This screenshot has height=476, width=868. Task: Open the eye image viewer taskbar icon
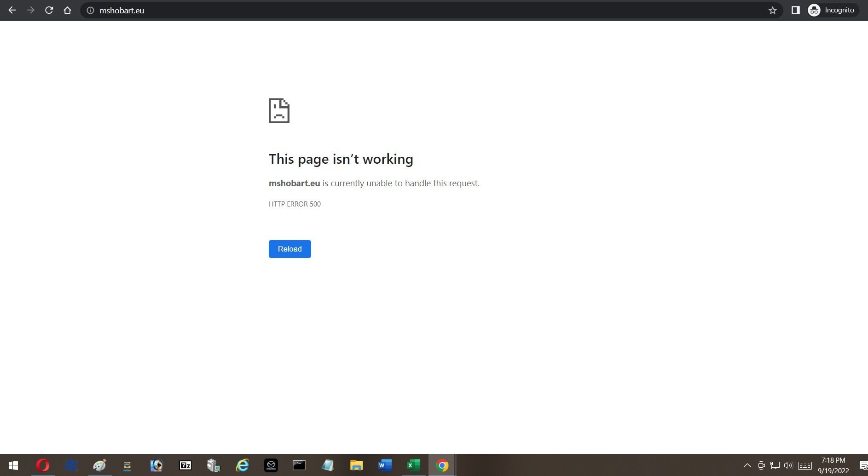[156, 465]
